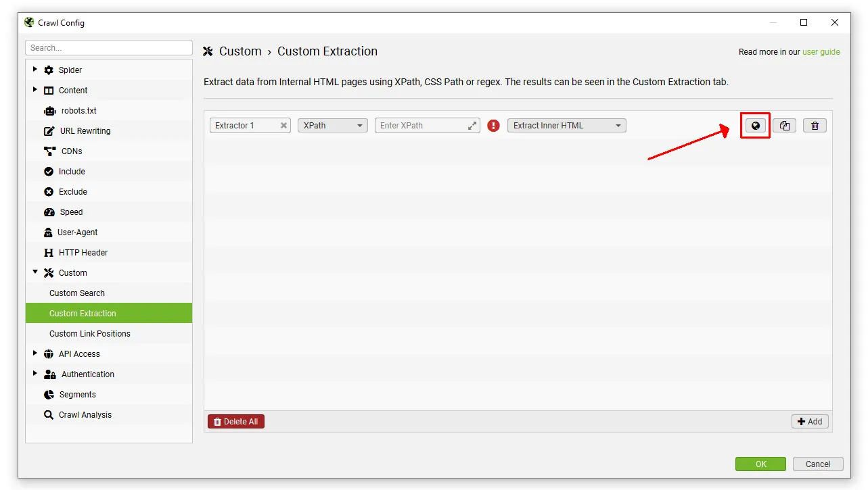Switch to Custom Search settings

click(x=76, y=293)
